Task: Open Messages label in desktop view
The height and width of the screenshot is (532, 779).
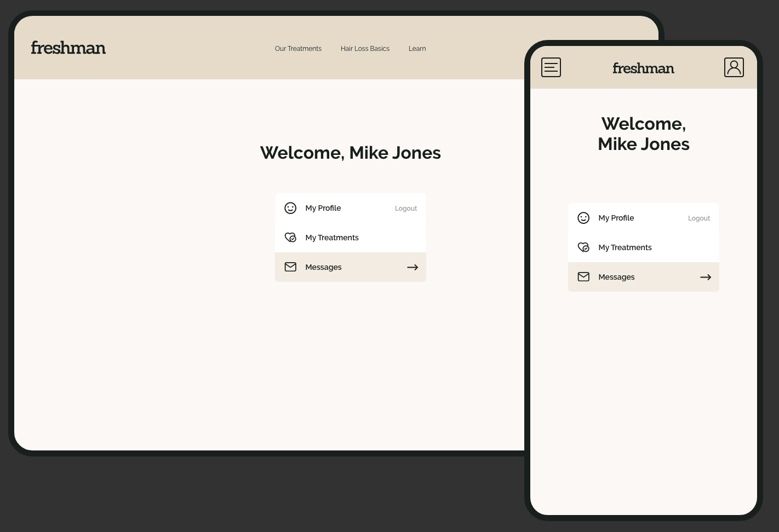Action: (323, 267)
